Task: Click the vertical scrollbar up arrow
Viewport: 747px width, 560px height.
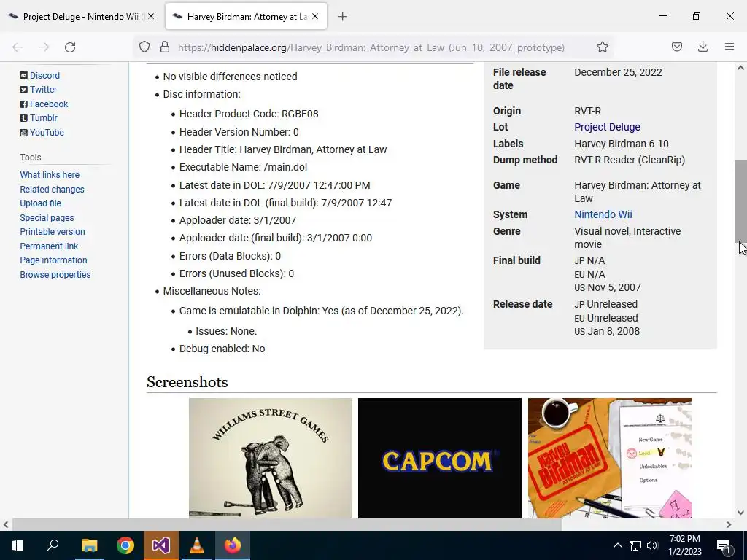Action: coord(740,68)
